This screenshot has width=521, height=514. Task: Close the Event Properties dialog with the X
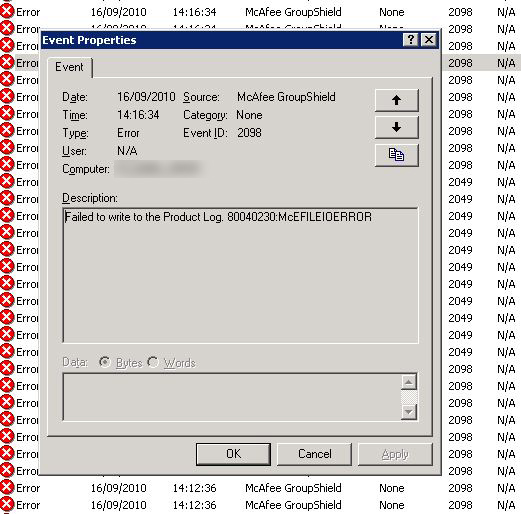429,40
